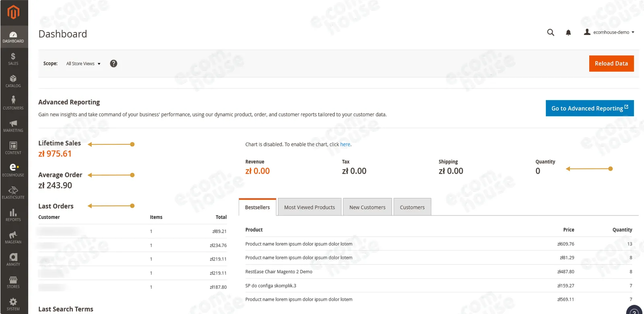Open the Marketing sidebar menu
This screenshot has width=644, height=314.
[x=13, y=126]
